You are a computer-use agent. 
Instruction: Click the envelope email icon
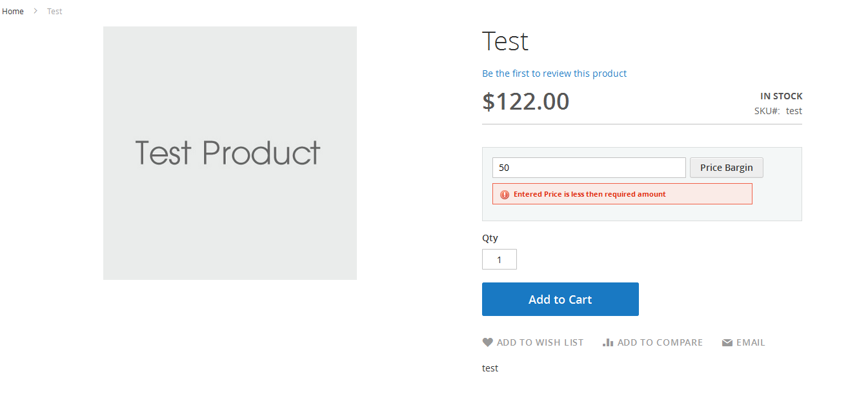[727, 342]
